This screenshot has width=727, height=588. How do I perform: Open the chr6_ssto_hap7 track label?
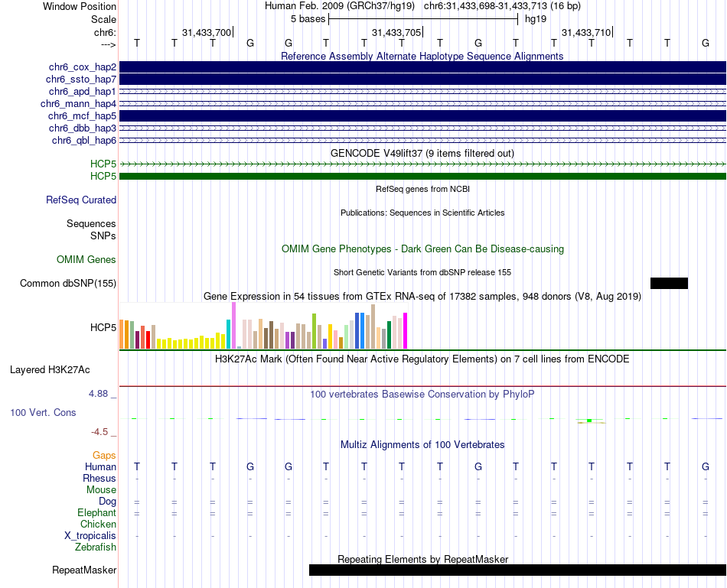coord(81,80)
